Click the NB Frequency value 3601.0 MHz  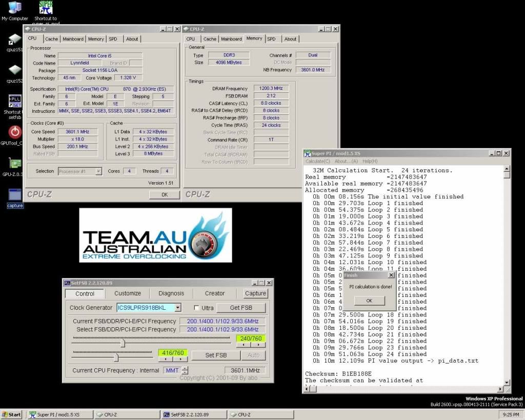click(313, 70)
